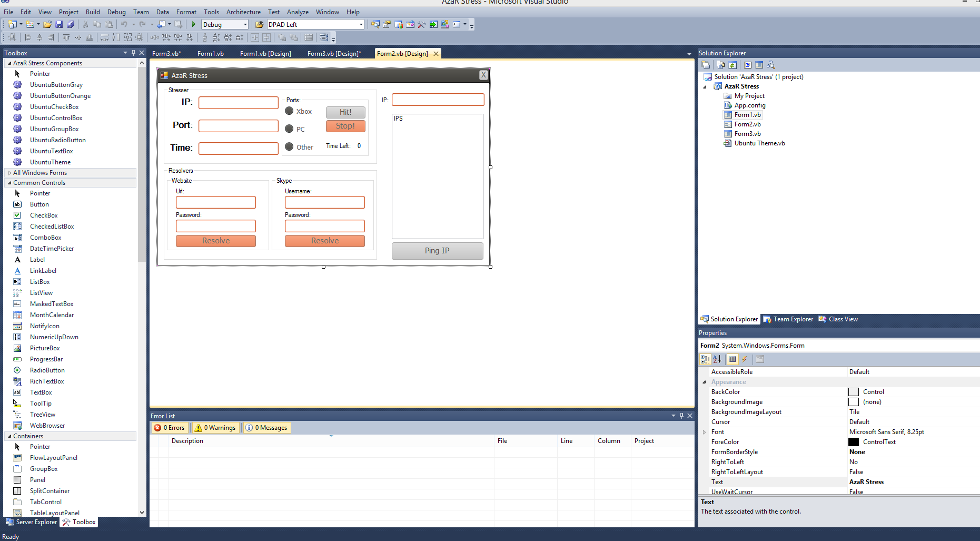Click the Stresser IP input field

[x=239, y=103]
